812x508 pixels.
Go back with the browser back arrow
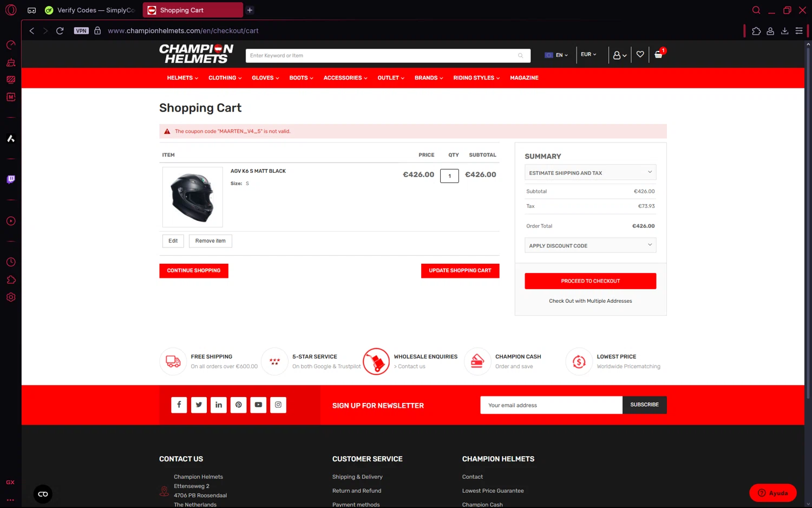click(x=32, y=31)
